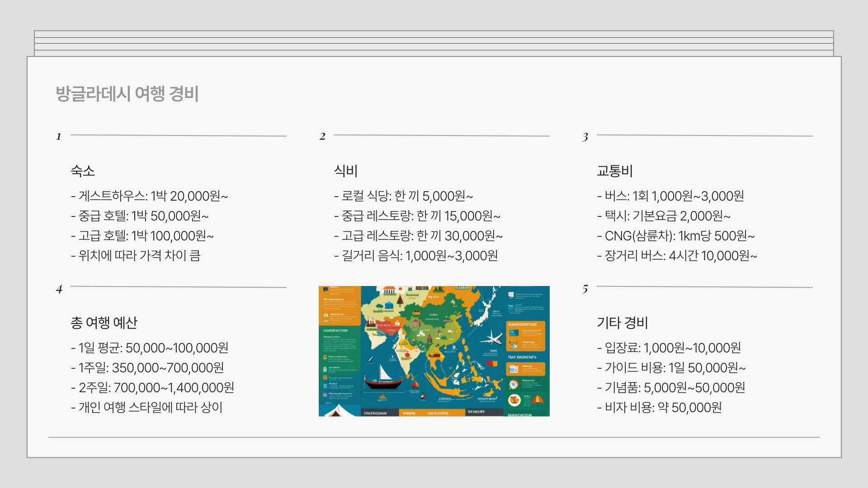868x488 pixels.
Task: Click the 2주일 700,000~1,400,000원 line
Action: (x=152, y=388)
